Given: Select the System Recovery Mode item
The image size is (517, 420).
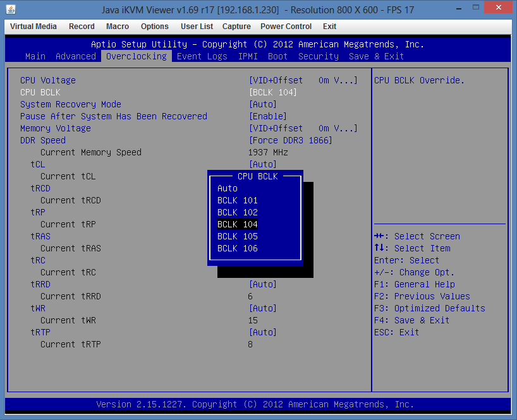Looking at the screenshot, I should point(71,104).
